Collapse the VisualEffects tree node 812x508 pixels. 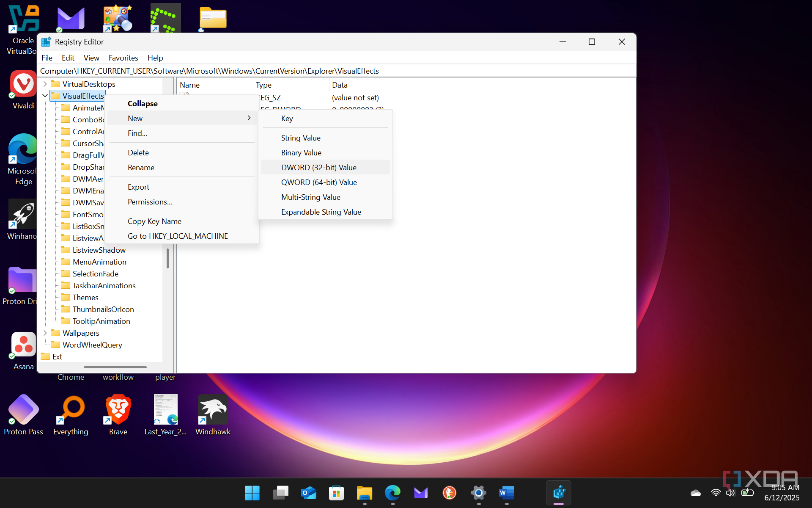[45, 96]
